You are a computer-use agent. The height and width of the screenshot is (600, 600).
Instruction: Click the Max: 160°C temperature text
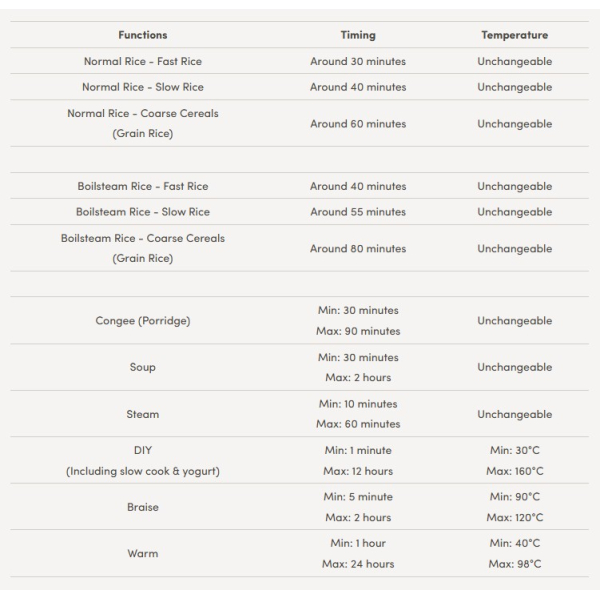coord(514,471)
